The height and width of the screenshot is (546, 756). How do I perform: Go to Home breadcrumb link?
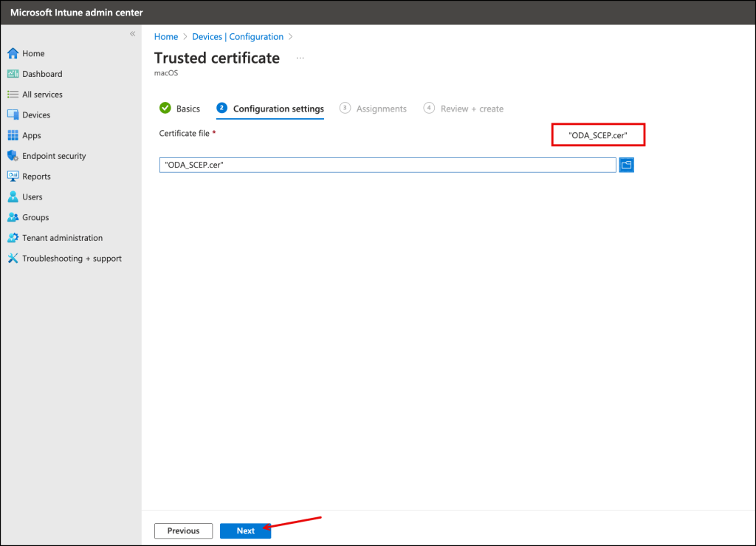pyautogui.click(x=166, y=37)
